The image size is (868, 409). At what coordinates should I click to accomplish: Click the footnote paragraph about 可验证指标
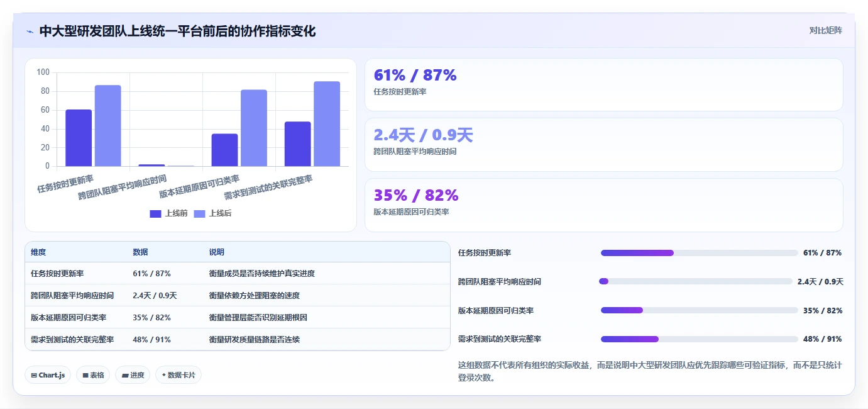(x=650, y=371)
